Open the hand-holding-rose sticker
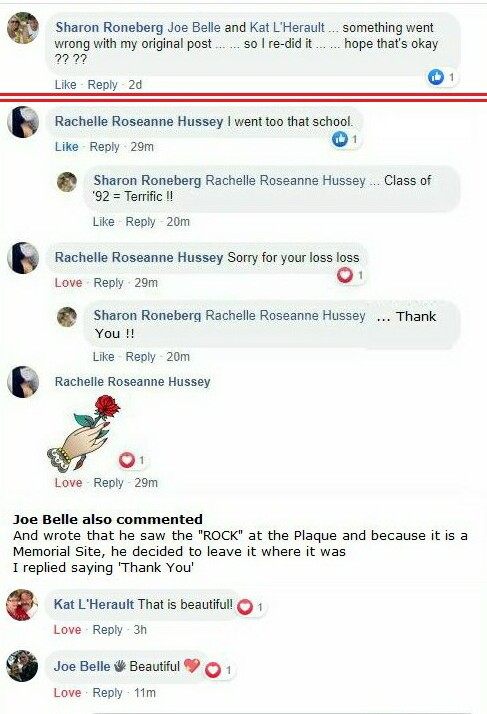The height and width of the screenshot is (714, 487). tap(84, 433)
